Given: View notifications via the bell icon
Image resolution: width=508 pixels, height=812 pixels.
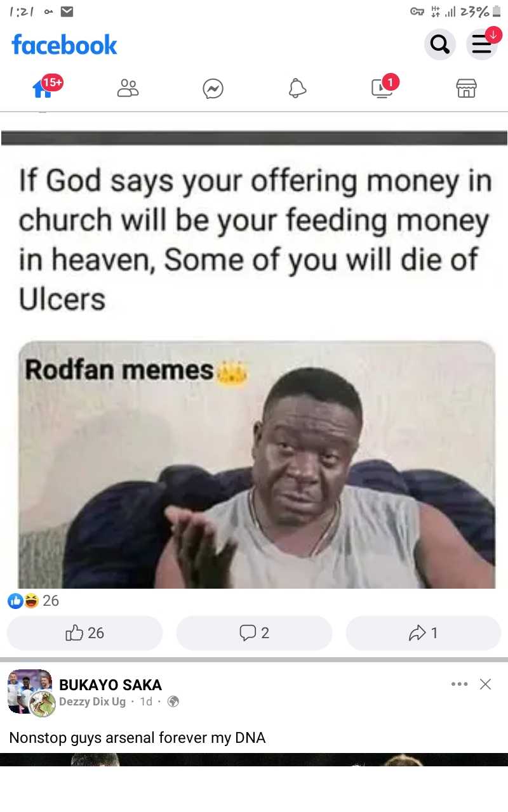Looking at the screenshot, I should [297, 89].
